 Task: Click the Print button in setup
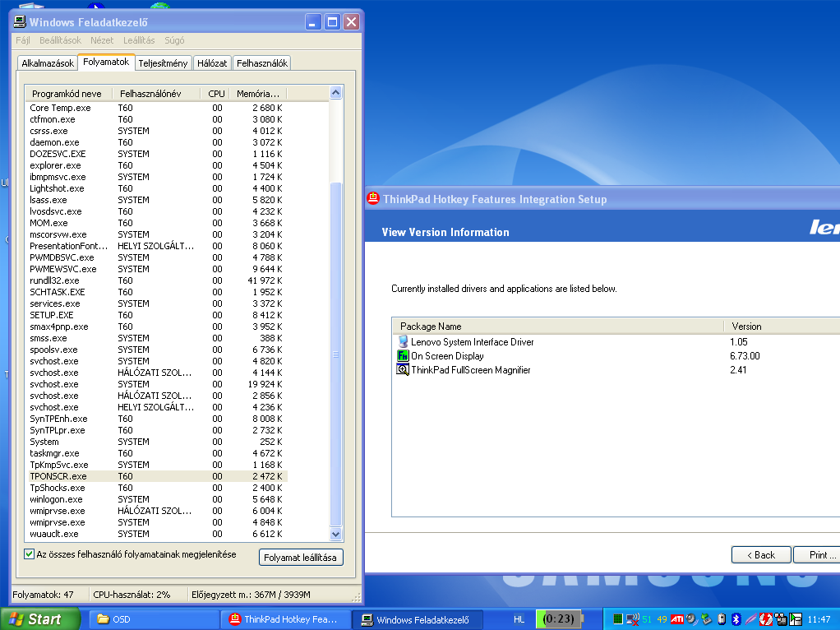click(816, 555)
